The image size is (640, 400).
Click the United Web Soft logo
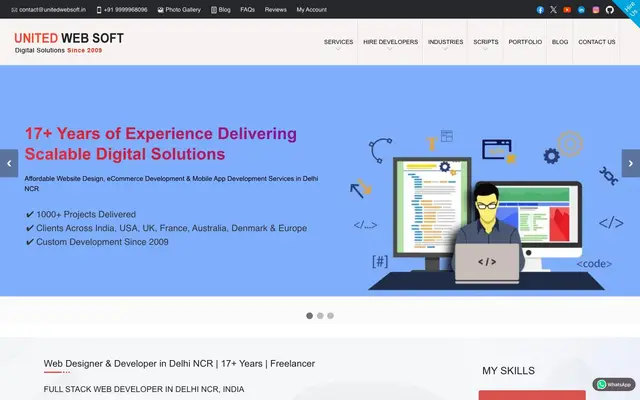(69, 42)
